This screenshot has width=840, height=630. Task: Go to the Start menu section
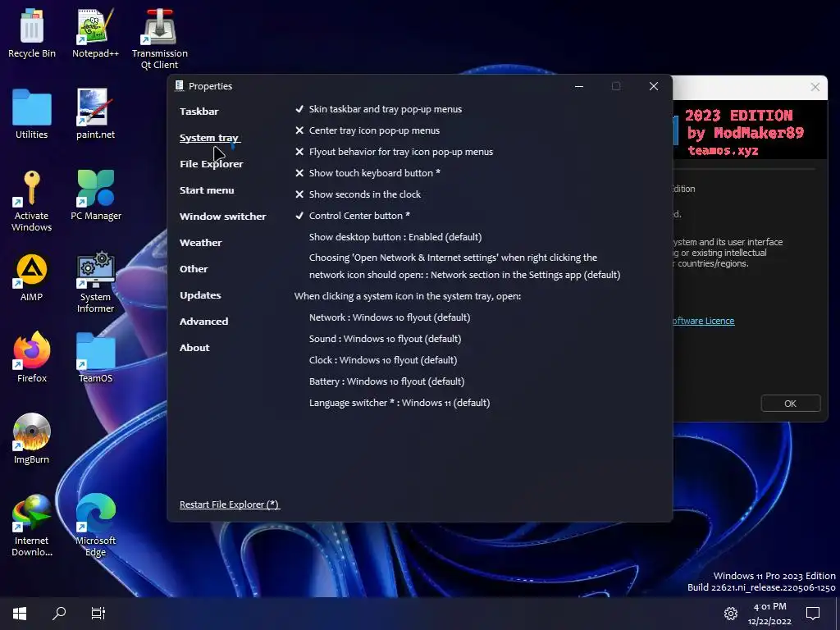click(207, 190)
